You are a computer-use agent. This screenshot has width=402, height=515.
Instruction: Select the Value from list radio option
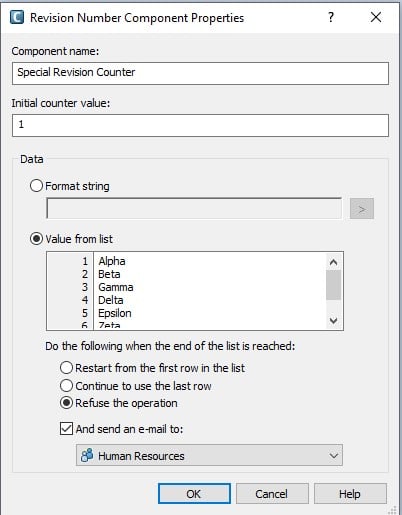point(36,239)
